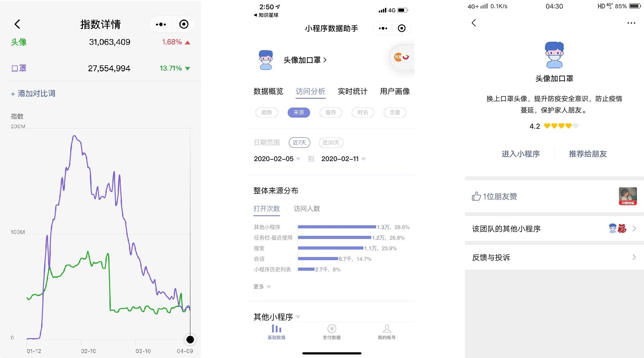The image size is (644, 358).
Task: Switch to 实时统计 tab
Action: pyautogui.click(x=353, y=91)
